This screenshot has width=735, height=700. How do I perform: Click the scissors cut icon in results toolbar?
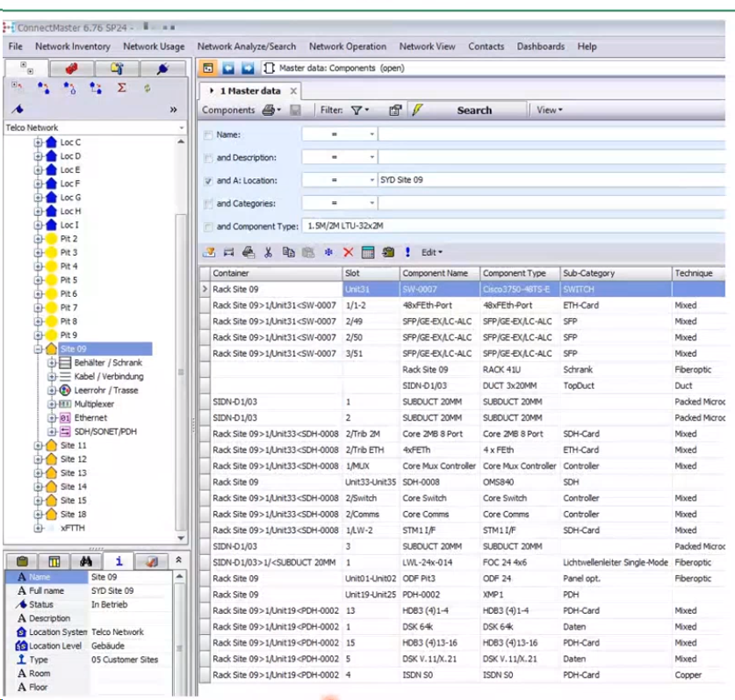(268, 252)
